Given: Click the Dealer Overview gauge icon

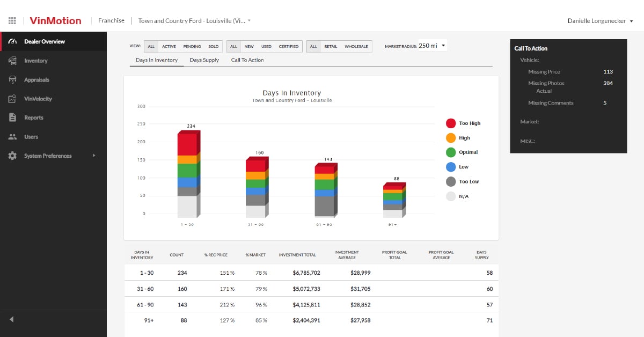Looking at the screenshot, I should (x=13, y=42).
